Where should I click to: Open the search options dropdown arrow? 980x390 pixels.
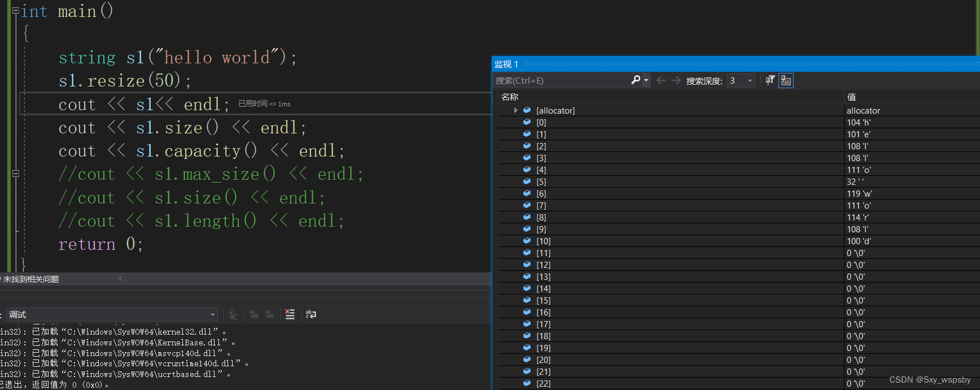(646, 81)
